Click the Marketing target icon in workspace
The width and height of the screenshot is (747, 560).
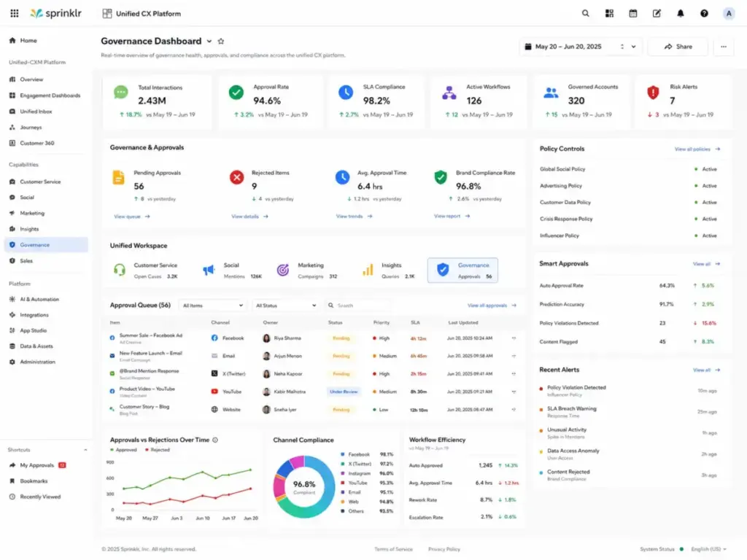coord(283,270)
